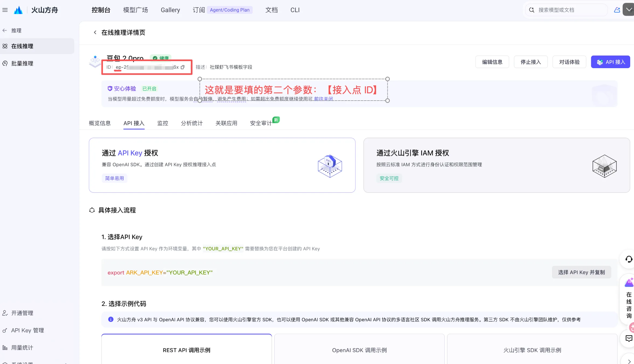Go back using arrow beside 在线推理详情页
The width and height of the screenshot is (634, 364).
pyautogui.click(x=95, y=32)
